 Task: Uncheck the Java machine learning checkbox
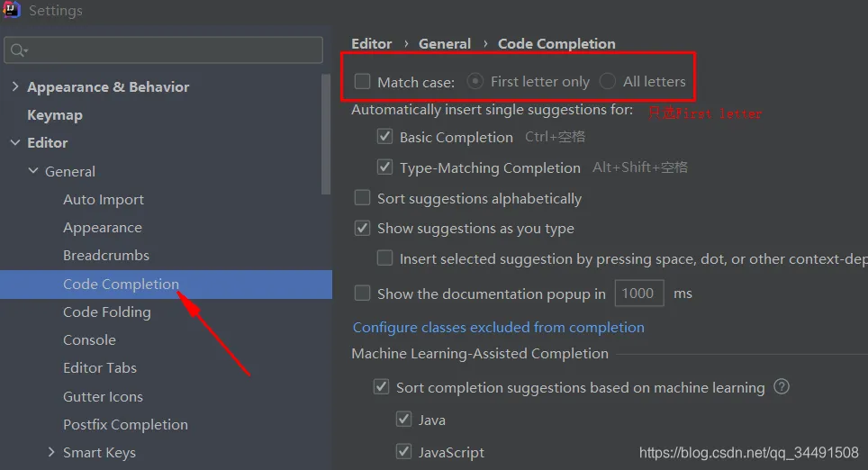(404, 419)
